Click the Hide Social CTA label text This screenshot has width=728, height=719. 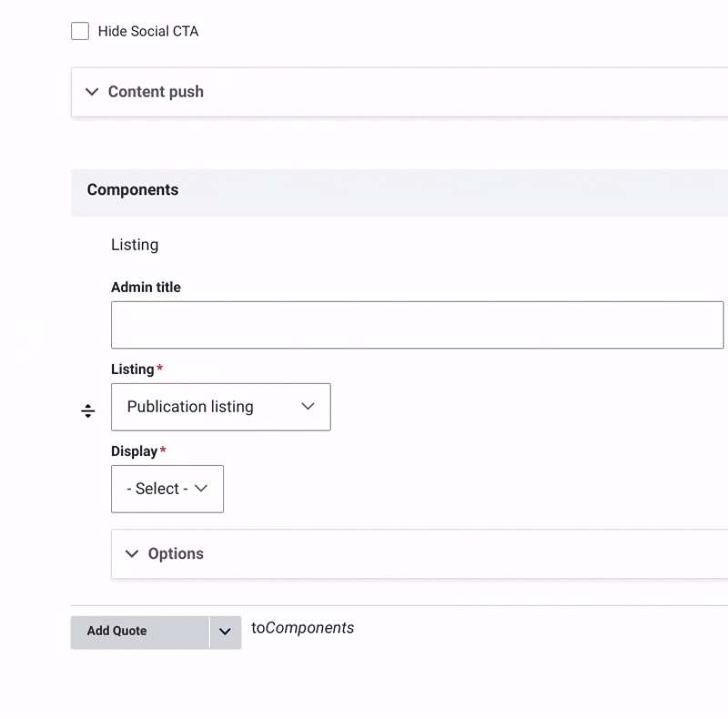147,31
